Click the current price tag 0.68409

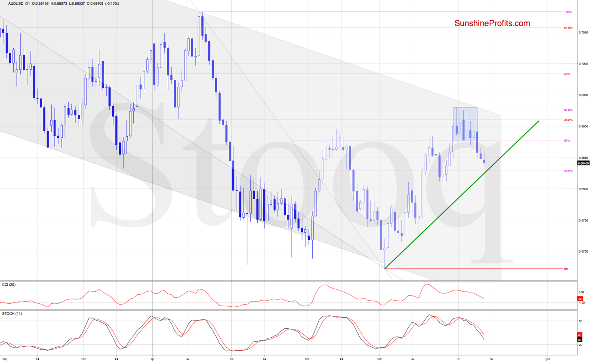[583, 163]
